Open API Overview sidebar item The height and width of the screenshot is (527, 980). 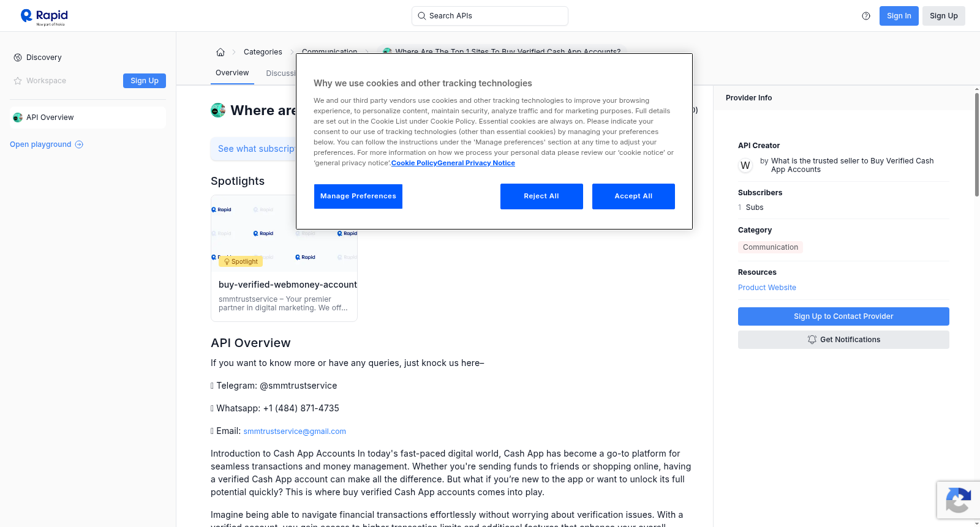tap(88, 118)
